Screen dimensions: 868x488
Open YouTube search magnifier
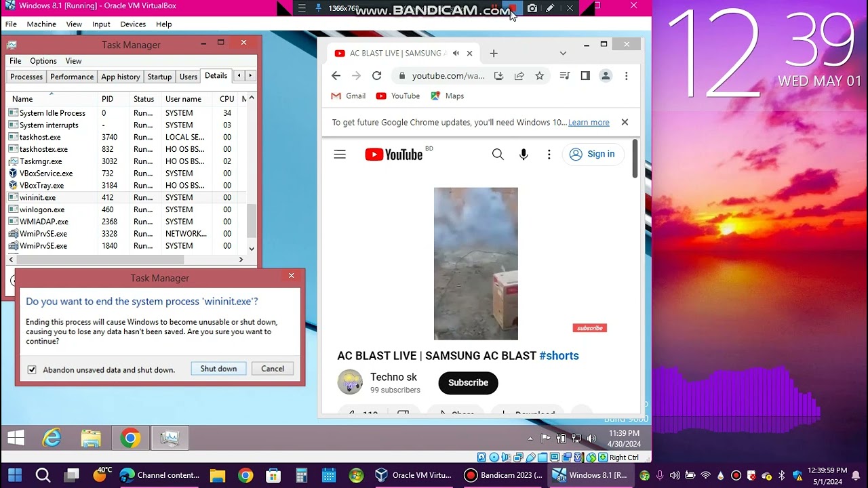[x=498, y=155]
